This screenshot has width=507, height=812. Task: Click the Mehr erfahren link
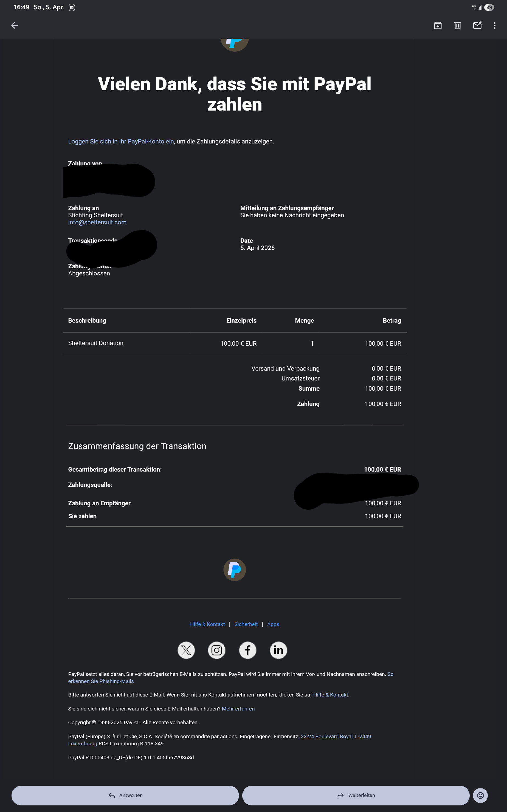tap(238, 708)
